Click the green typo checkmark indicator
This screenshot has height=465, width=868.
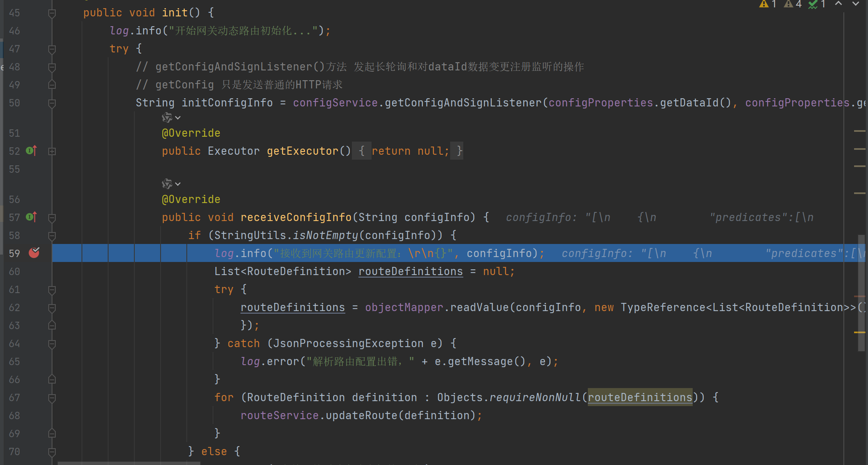817,5
